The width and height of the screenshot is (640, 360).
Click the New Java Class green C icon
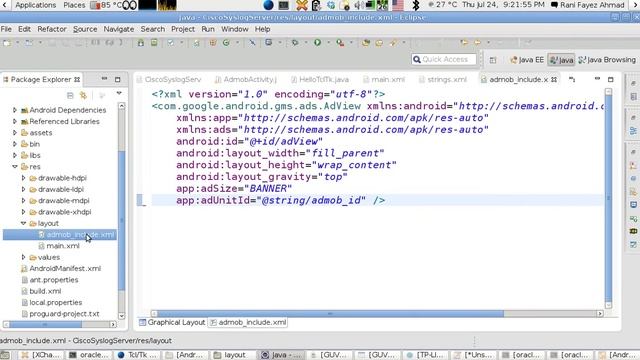226,42
